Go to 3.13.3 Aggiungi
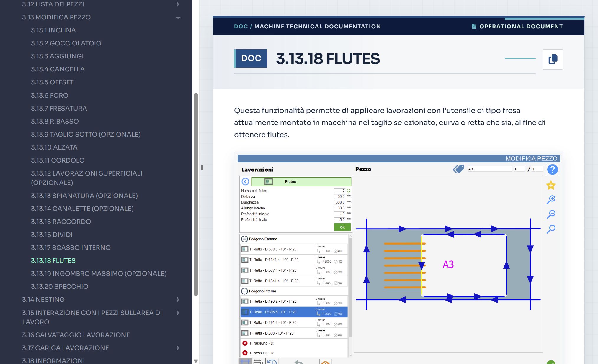This screenshot has height=364, width=598. [57, 56]
